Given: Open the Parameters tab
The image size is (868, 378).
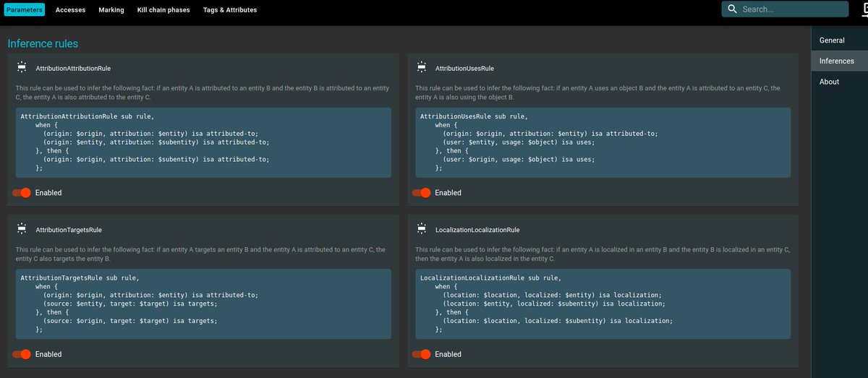Looking at the screenshot, I should 25,10.
